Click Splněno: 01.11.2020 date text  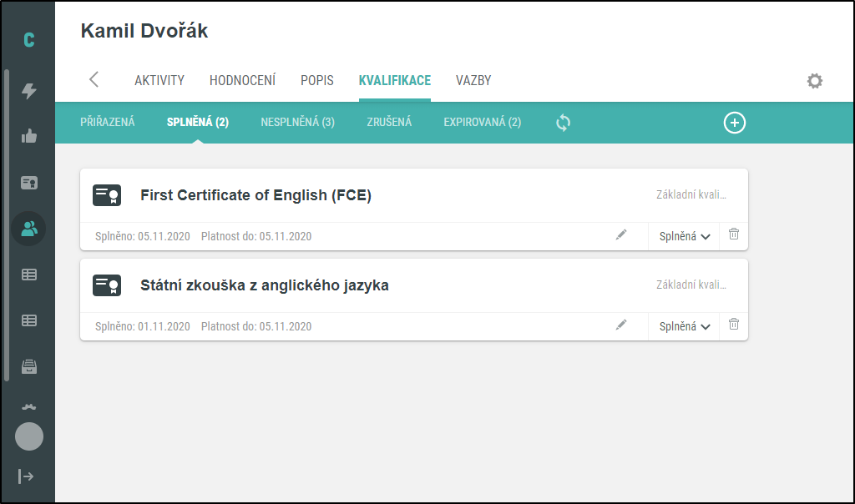click(142, 326)
